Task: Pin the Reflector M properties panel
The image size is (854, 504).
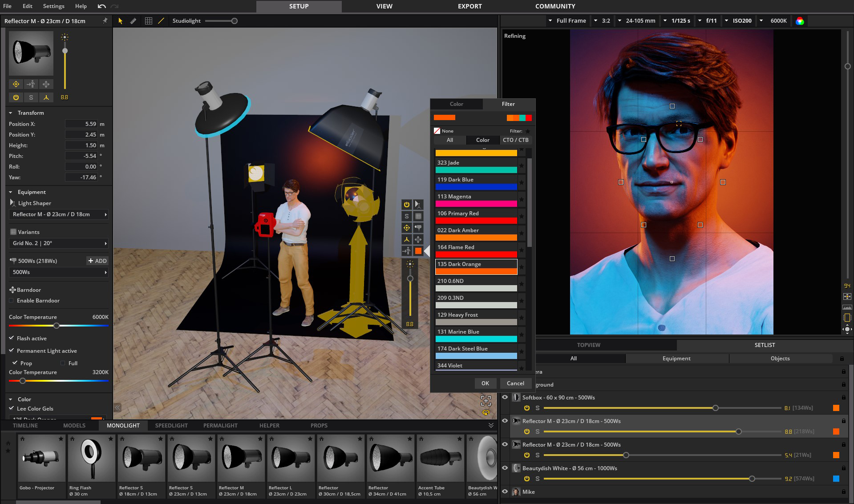Action: (105, 20)
